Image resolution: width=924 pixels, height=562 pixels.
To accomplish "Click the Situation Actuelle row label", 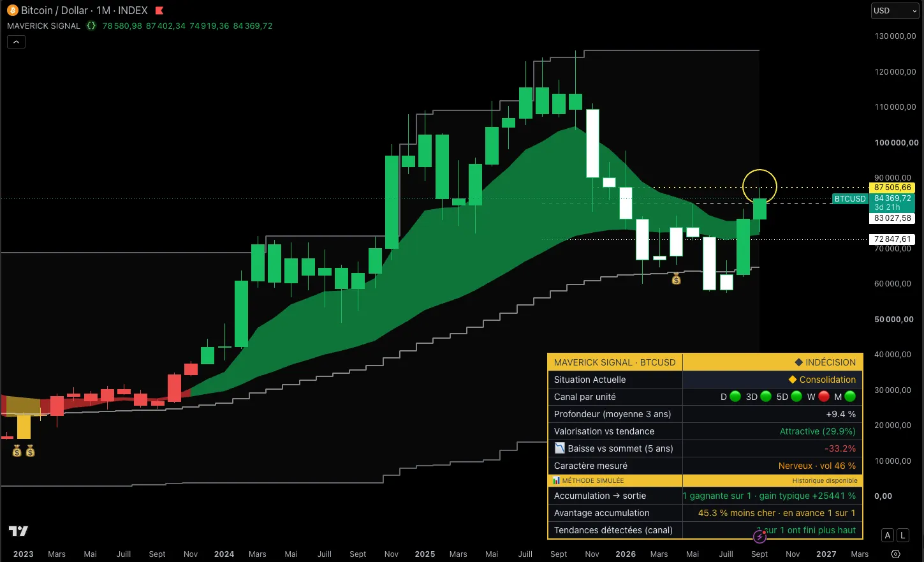I will point(590,380).
